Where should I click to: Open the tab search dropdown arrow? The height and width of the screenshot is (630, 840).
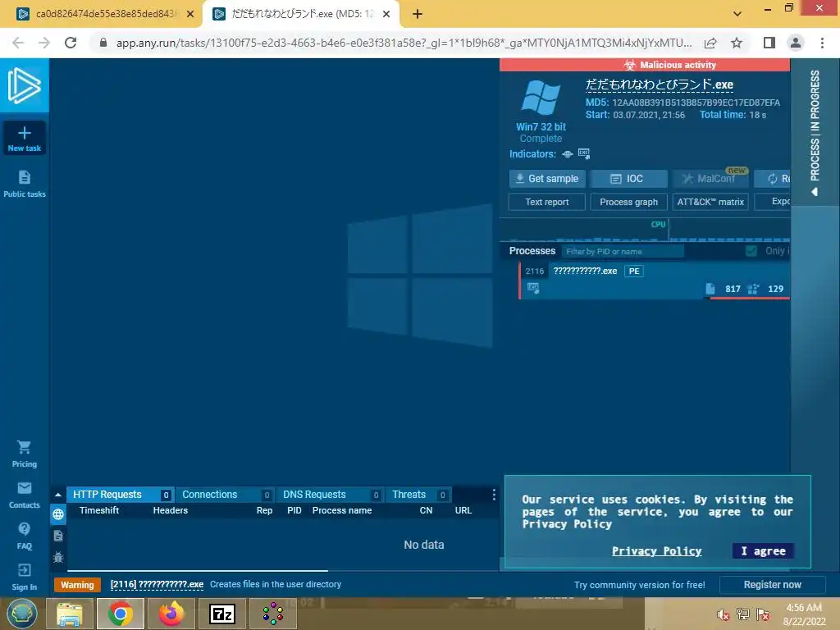(737, 14)
